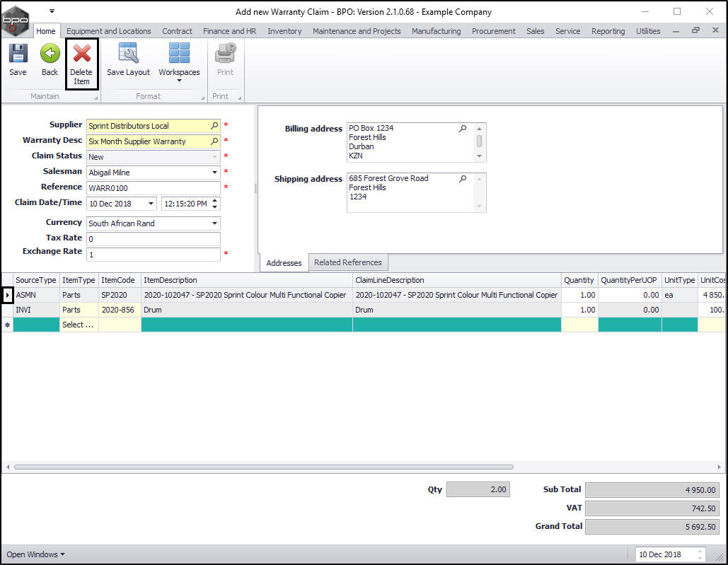Open the Service ribbon tab

tap(568, 31)
